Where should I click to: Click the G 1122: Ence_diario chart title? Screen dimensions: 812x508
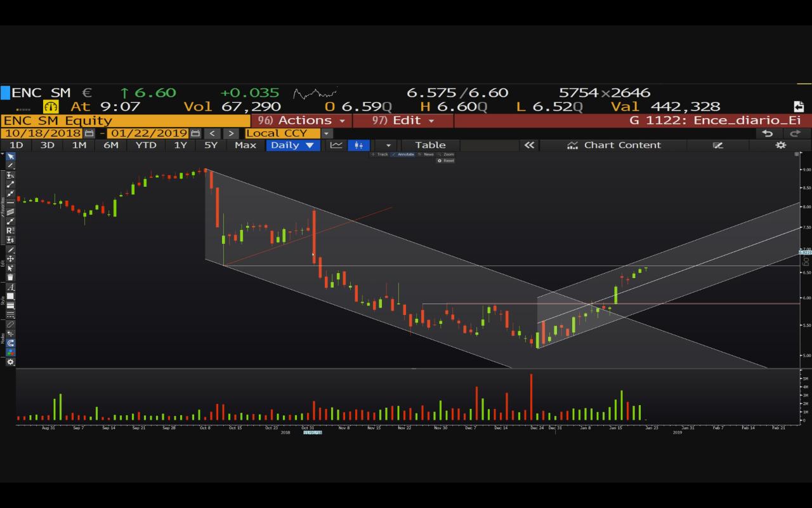click(x=715, y=121)
